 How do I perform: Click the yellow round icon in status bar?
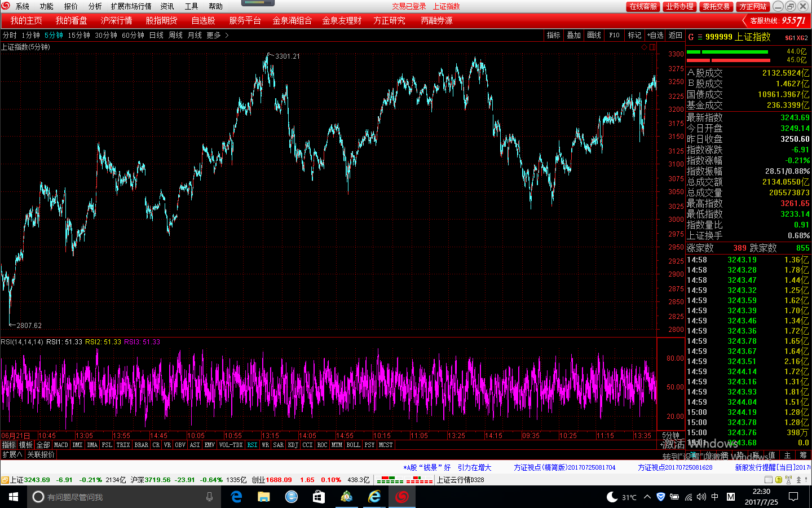[779, 480]
